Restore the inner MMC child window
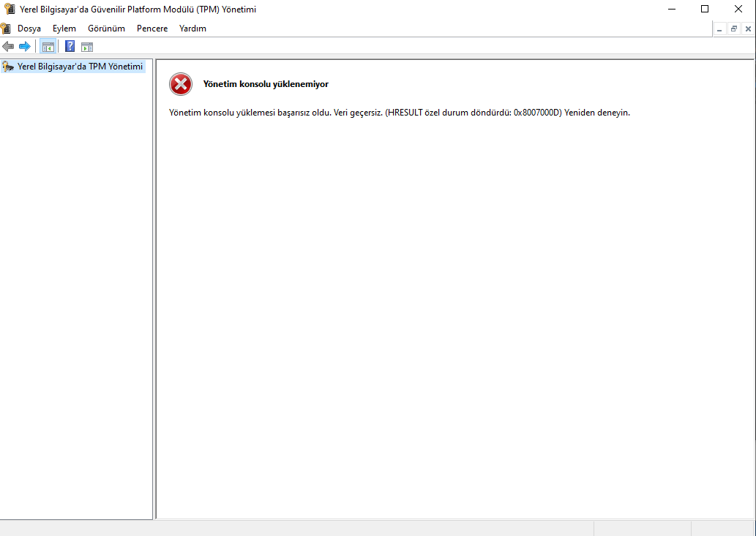Viewport: 756px width, 536px height. [734, 29]
